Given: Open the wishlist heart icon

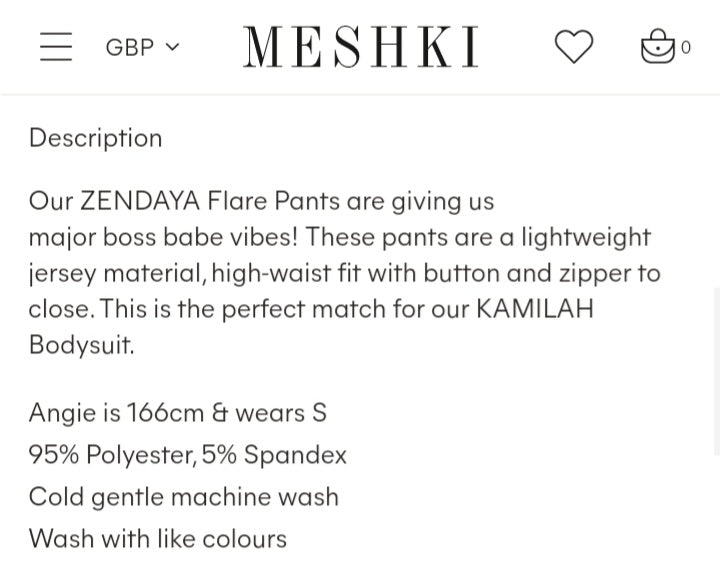Looking at the screenshot, I should point(574,46).
